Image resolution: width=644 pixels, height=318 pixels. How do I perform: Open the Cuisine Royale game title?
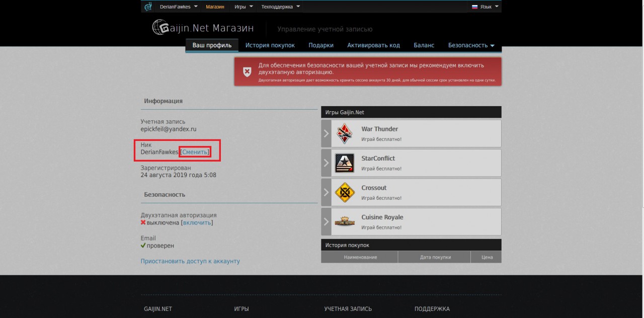pyautogui.click(x=382, y=217)
